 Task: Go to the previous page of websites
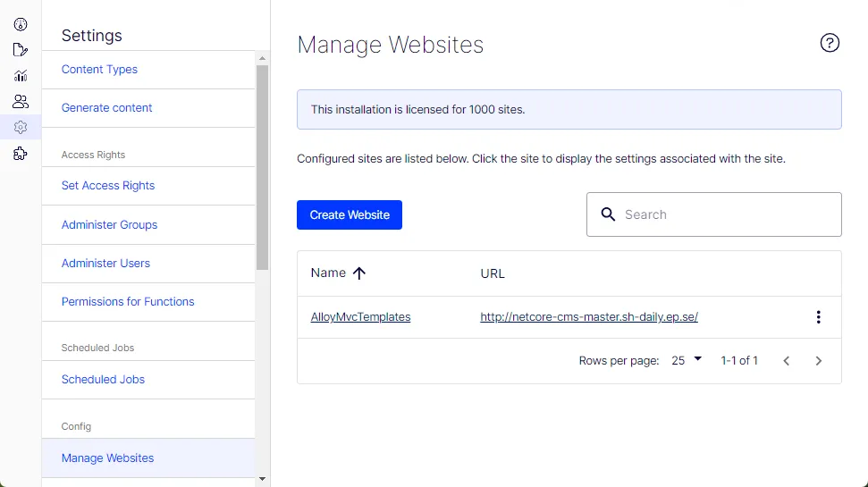[x=786, y=361]
